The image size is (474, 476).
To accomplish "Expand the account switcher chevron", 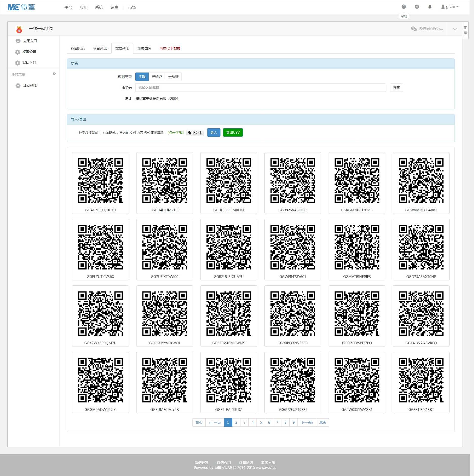I will pos(455,29).
